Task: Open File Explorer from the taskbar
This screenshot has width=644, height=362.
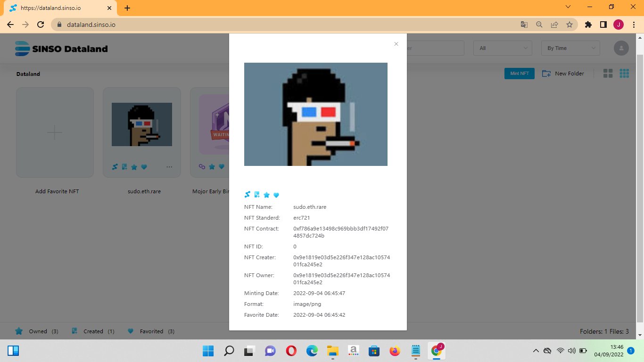Action: (332, 351)
